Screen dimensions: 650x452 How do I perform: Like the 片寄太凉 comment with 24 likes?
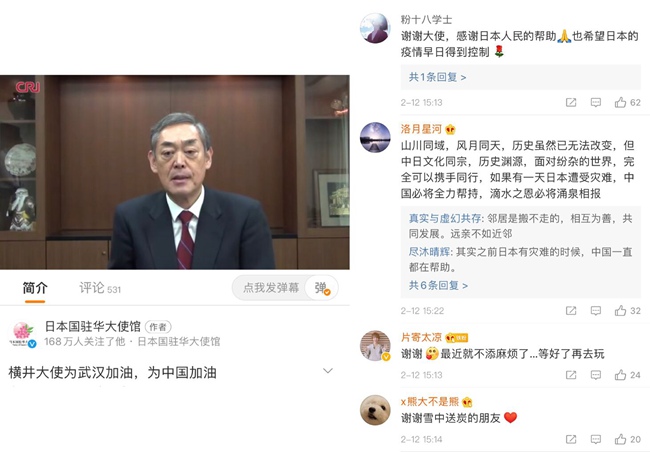coord(621,375)
